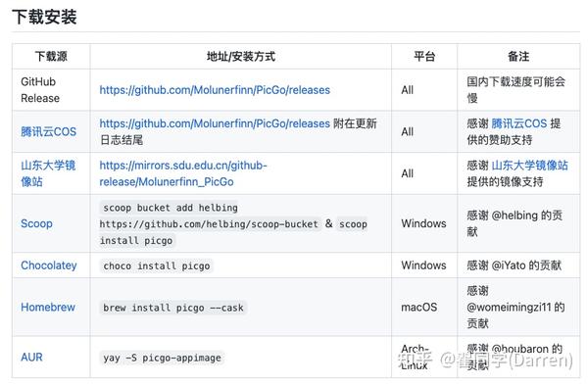
Task: Click 山东大学镜像站 link in 备注 column
Action: (529, 166)
